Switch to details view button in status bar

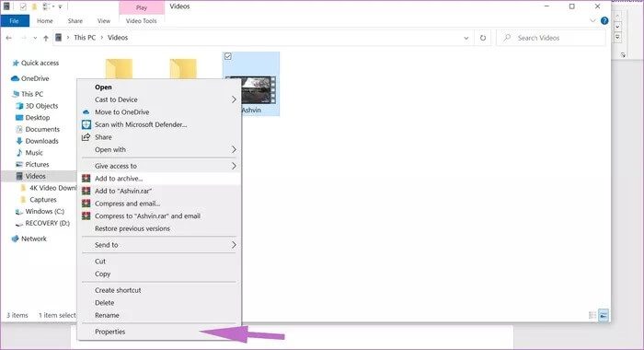592,315
